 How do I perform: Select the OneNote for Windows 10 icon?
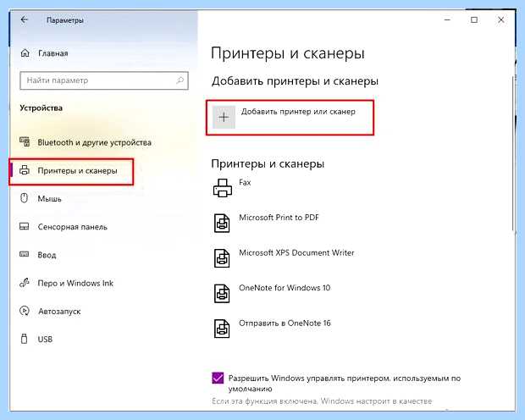click(x=222, y=293)
